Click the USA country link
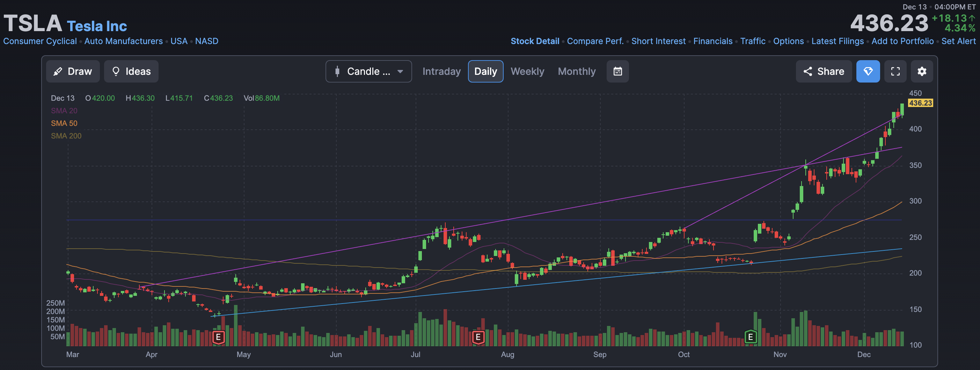Viewport: 980px width, 370px height. tap(179, 41)
